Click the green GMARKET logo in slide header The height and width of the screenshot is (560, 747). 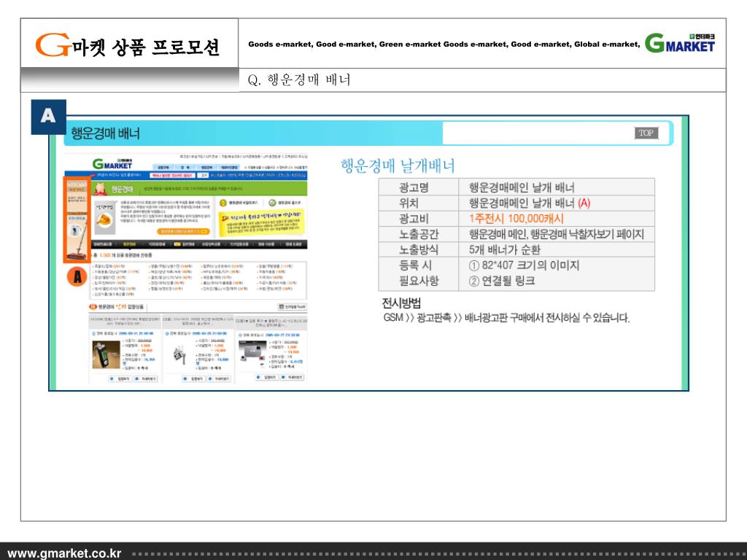680,43
